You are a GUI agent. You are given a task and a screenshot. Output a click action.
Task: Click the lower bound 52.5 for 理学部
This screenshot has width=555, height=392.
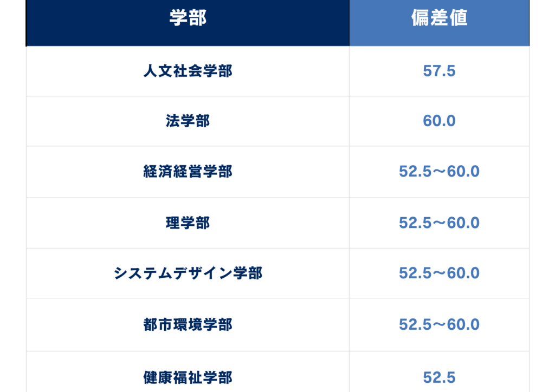click(415, 223)
